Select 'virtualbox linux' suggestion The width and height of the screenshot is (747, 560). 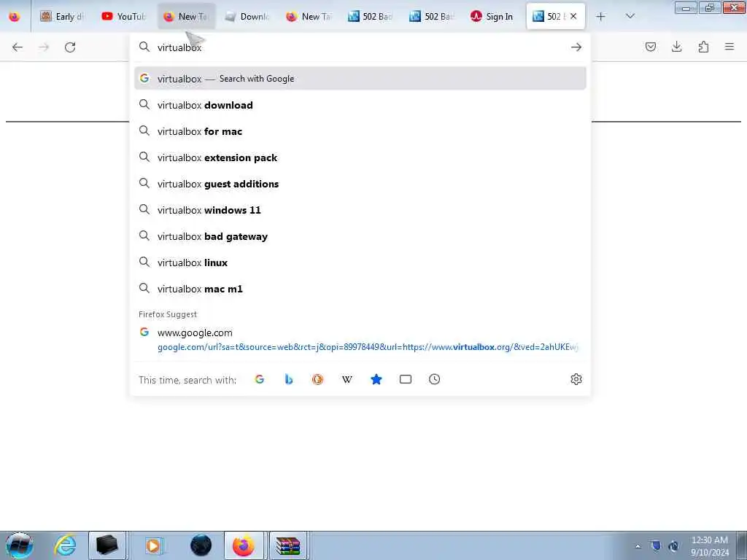pyautogui.click(x=360, y=262)
